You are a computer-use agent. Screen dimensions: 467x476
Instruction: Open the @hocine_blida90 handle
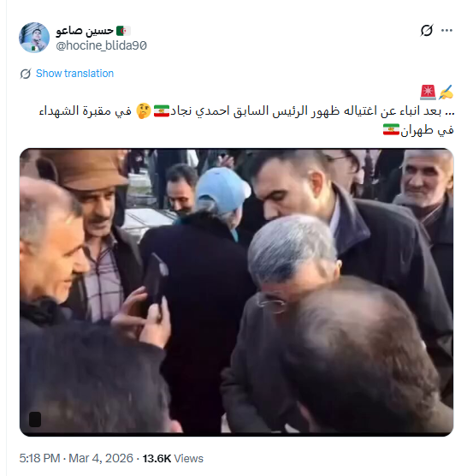coord(101,45)
